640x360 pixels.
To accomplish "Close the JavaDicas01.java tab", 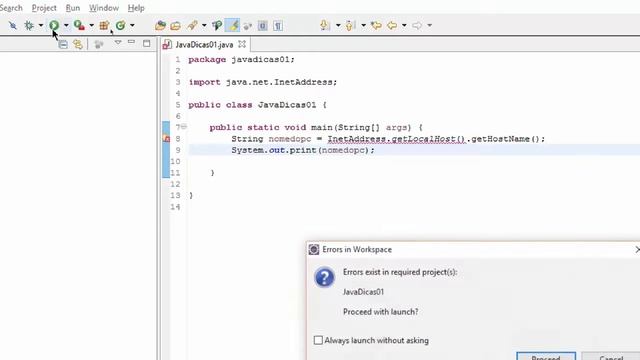I will (x=242, y=44).
